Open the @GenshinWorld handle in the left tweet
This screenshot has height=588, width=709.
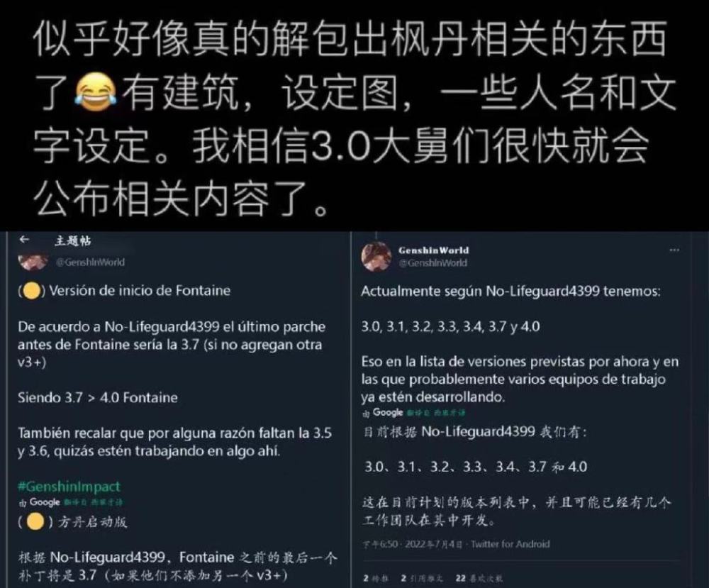(x=90, y=262)
